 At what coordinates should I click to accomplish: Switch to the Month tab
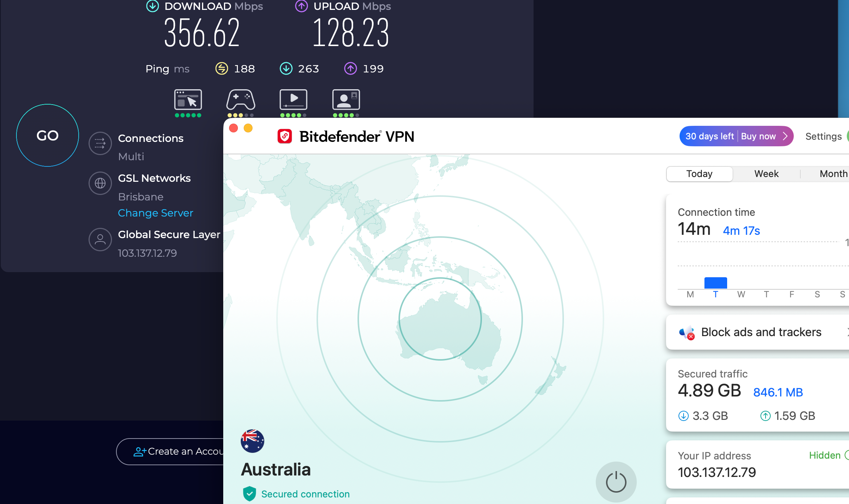(833, 174)
